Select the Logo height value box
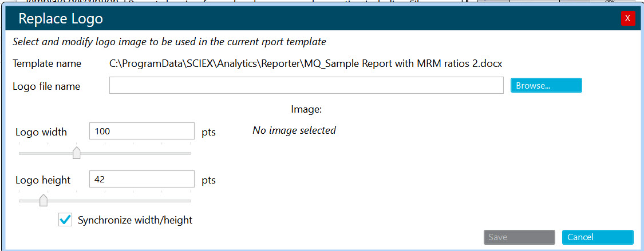The width and height of the screenshot is (644, 251). [x=142, y=179]
